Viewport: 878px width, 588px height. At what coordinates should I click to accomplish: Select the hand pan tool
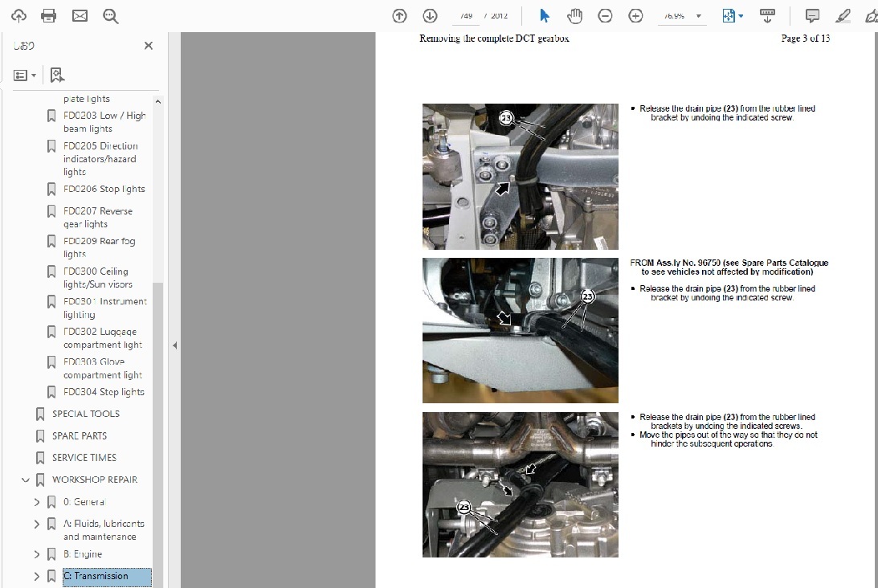574,16
